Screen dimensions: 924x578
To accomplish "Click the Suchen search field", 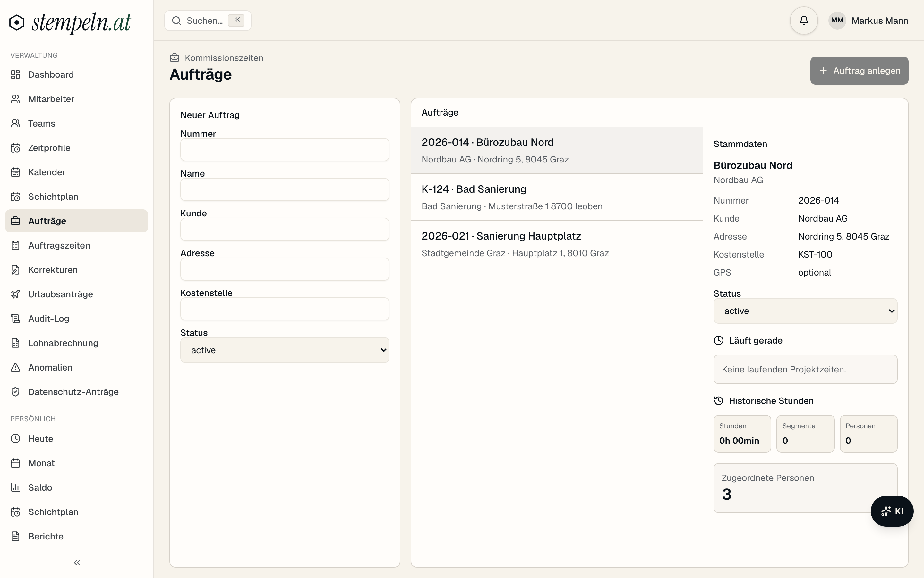I will coord(208,21).
